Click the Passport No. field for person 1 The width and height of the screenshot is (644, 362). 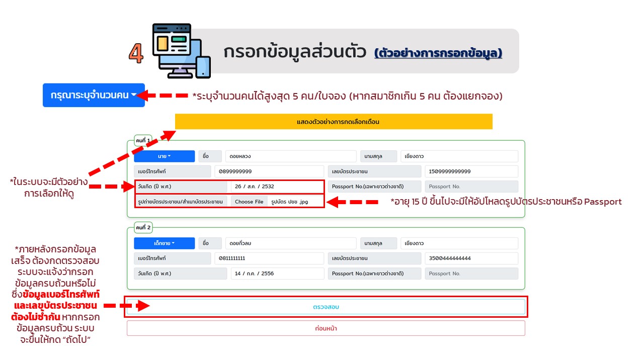[x=471, y=187]
